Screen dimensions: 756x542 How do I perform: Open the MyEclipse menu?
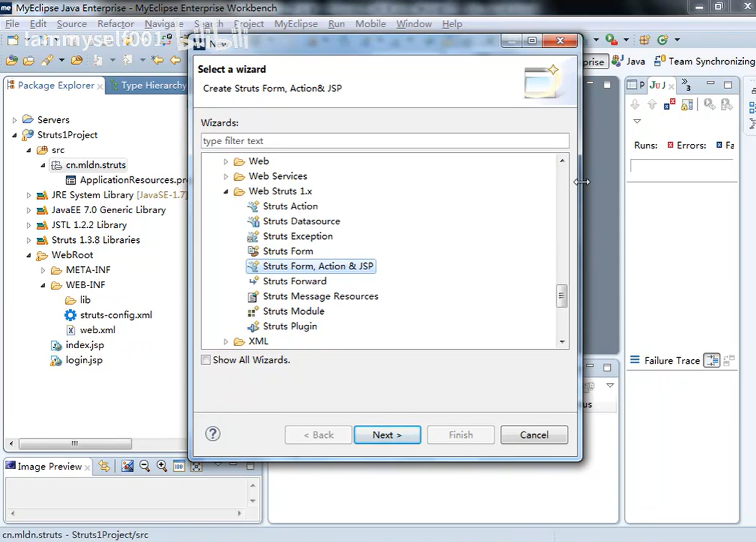tap(296, 24)
